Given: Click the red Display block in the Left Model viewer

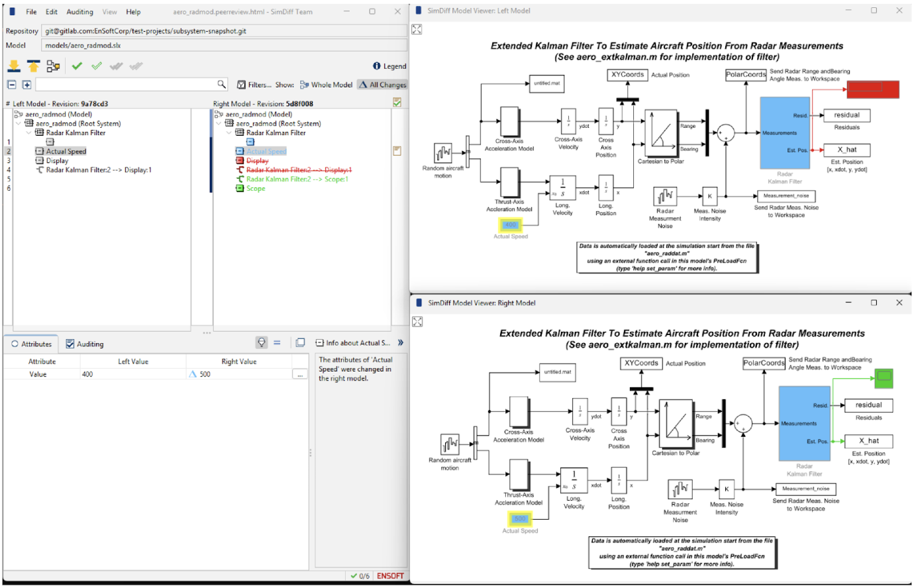Looking at the screenshot, I should pyautogui.click(x=873, y=89).
